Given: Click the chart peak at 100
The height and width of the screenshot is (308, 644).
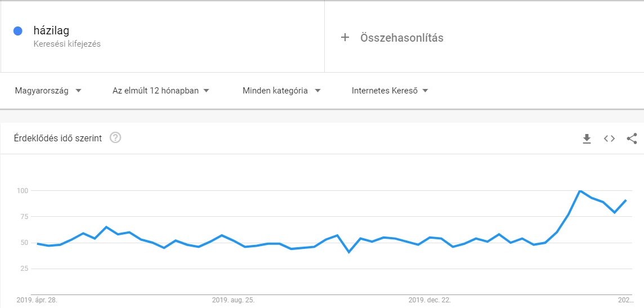Looking at the screenshot, I should (x=580, y=191).
